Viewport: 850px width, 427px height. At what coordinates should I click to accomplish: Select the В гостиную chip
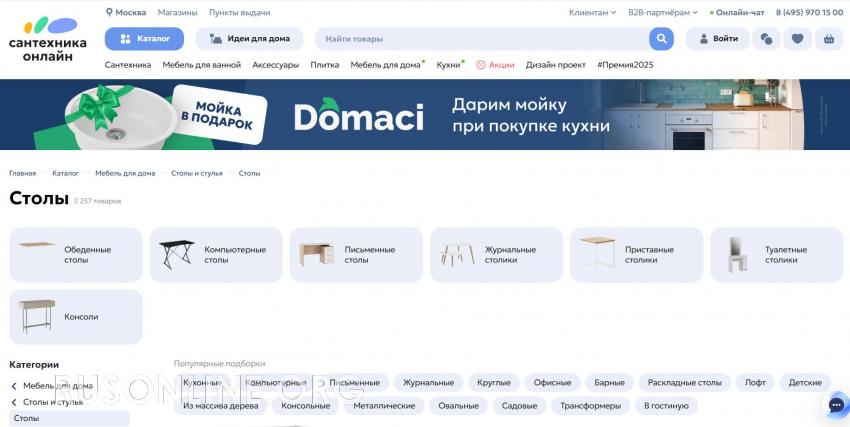(666, 406)
